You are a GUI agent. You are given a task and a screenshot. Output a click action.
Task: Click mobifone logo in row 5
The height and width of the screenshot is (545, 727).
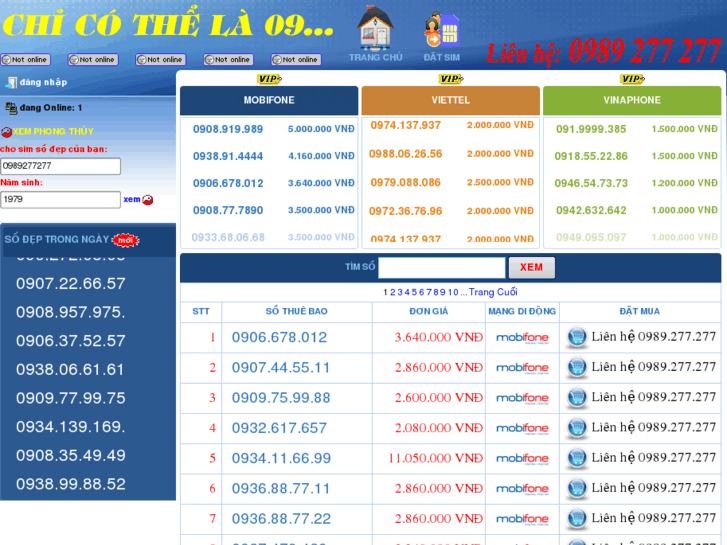[x=522, y=458]
